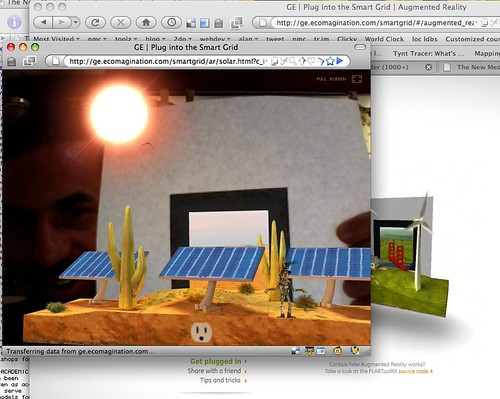Click the monkey face status bar icon
This screenshot has width=500, height=399.
point(337,351)
